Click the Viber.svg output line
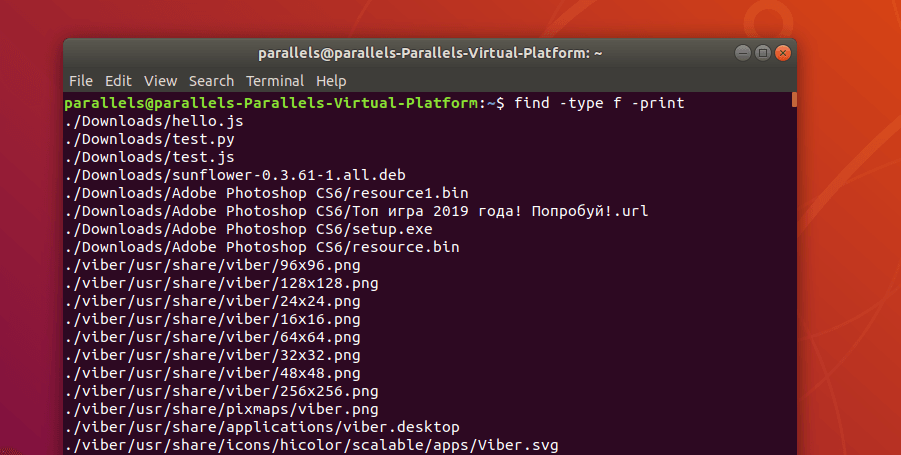This screenshot has width=901, height=455. click(311, 445)
